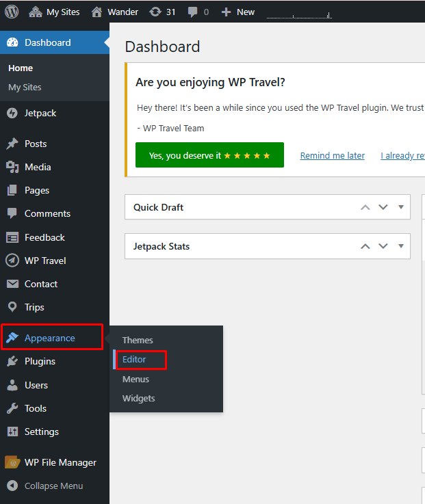Viewport: 425px width, 504px height.
Task: Click the Wander home icon
Action: click(x=96, y=12)
